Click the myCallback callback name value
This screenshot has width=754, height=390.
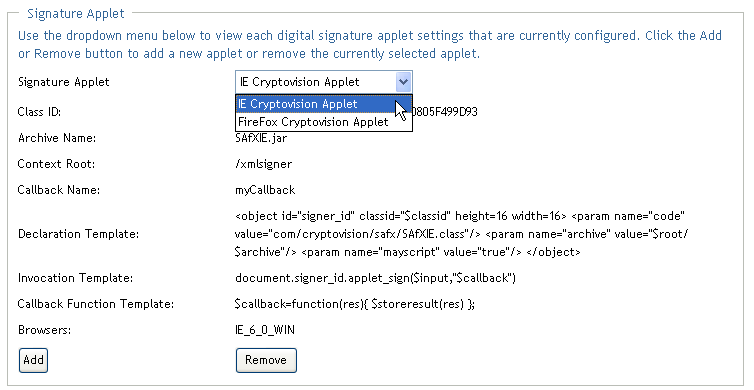[x=265, y=190]
